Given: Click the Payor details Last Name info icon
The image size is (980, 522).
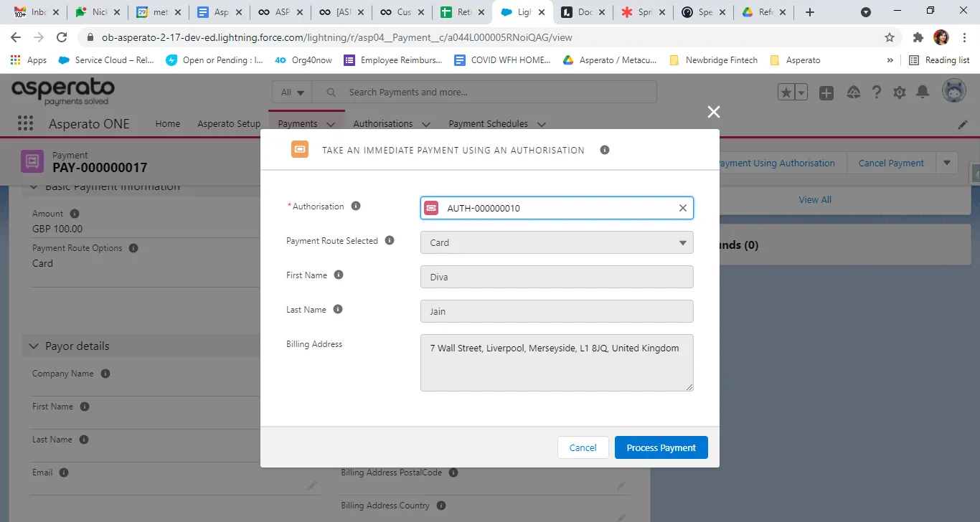Looking at the screenshot, I should (x=83, y=439).
